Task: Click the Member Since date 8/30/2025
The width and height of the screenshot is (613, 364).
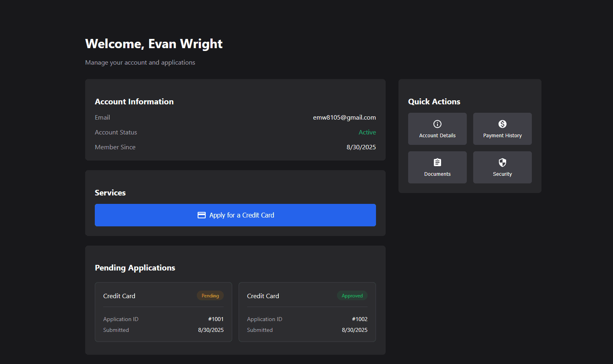Action: [361, 147]
